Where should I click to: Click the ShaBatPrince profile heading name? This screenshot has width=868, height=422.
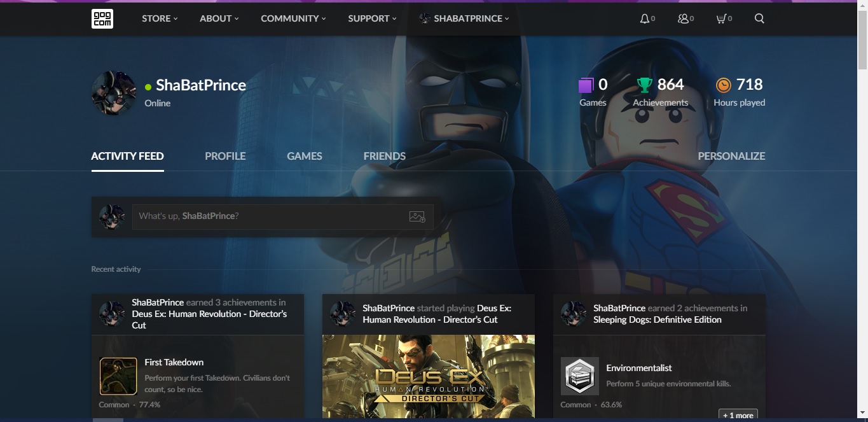tap(201, 85)
